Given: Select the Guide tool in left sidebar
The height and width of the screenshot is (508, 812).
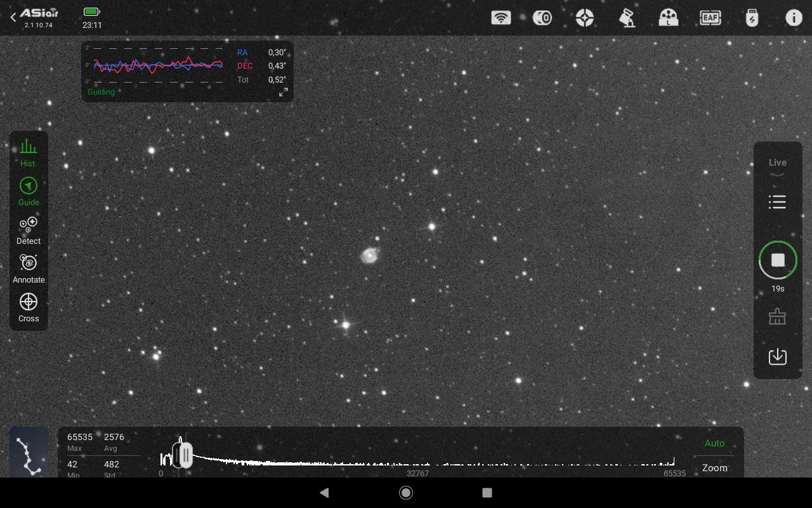Looking at the screenshot, I should (29, 191).
